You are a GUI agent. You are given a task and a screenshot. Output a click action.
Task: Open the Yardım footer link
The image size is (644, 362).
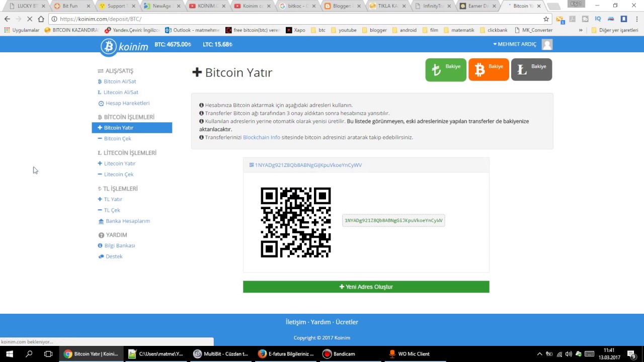[x=320, y=322]
